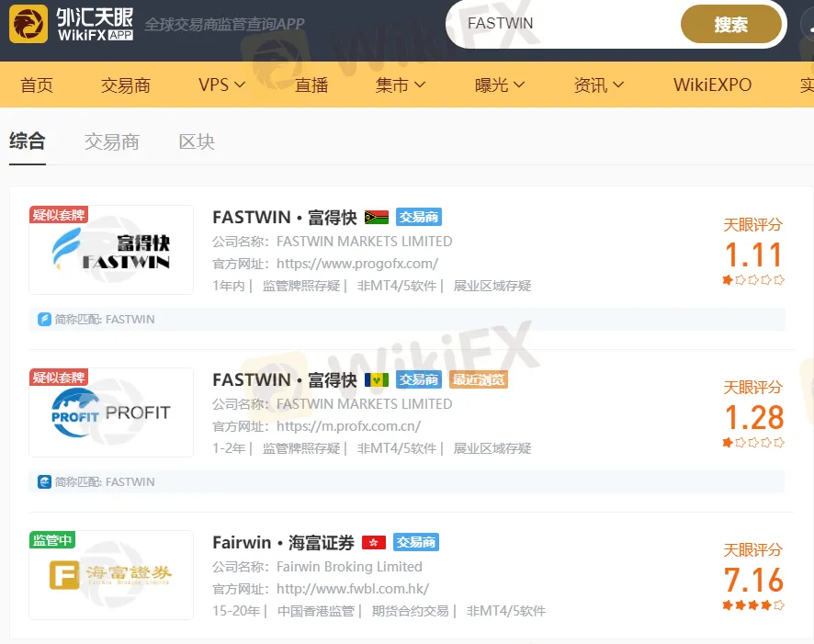Click the 天眼评分 score 7.16
This screenshot has height=644, width=814.
[x=753, y=580]
